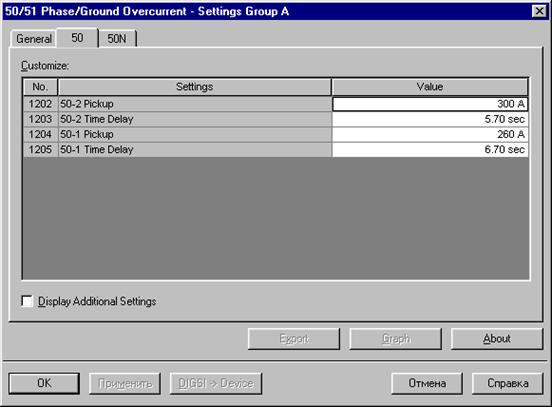This screenshot has height=407, width=552.
Task: Click the Value column header
Action: click(430, 87)
